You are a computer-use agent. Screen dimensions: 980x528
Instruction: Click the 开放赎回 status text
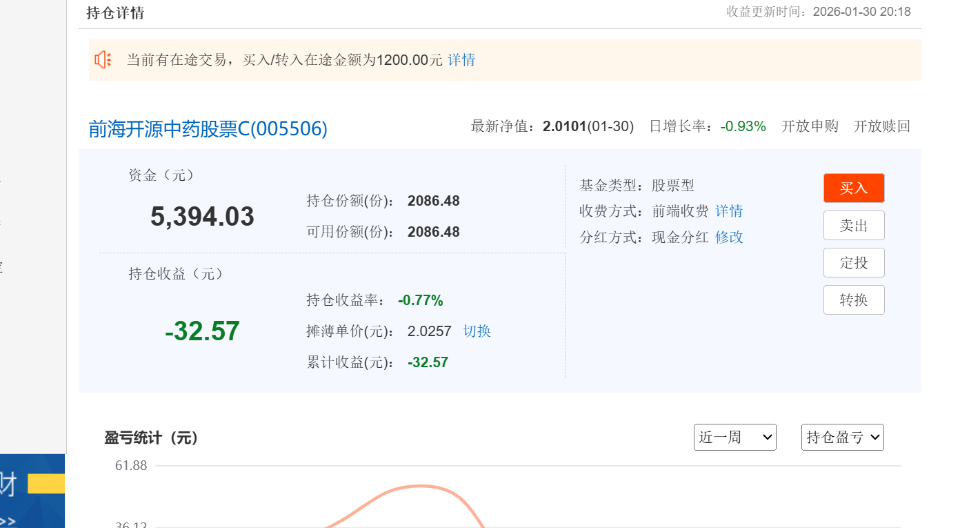[x=882, y=126]
